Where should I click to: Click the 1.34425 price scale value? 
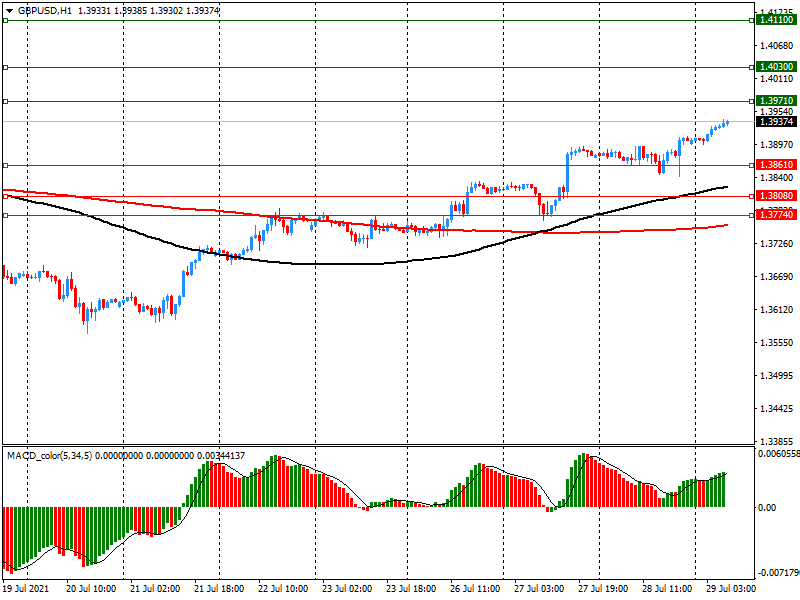coord(777,409)
